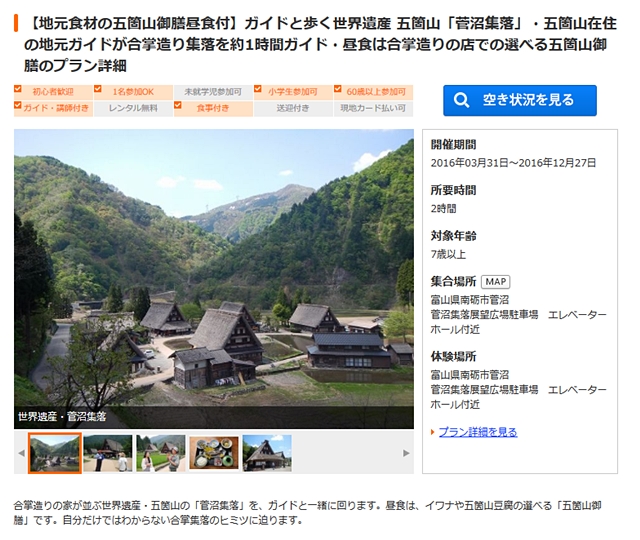This screenshot has height=540, width=640.
Task: Click the 食事付き checked tag
Action: (213, 109)
